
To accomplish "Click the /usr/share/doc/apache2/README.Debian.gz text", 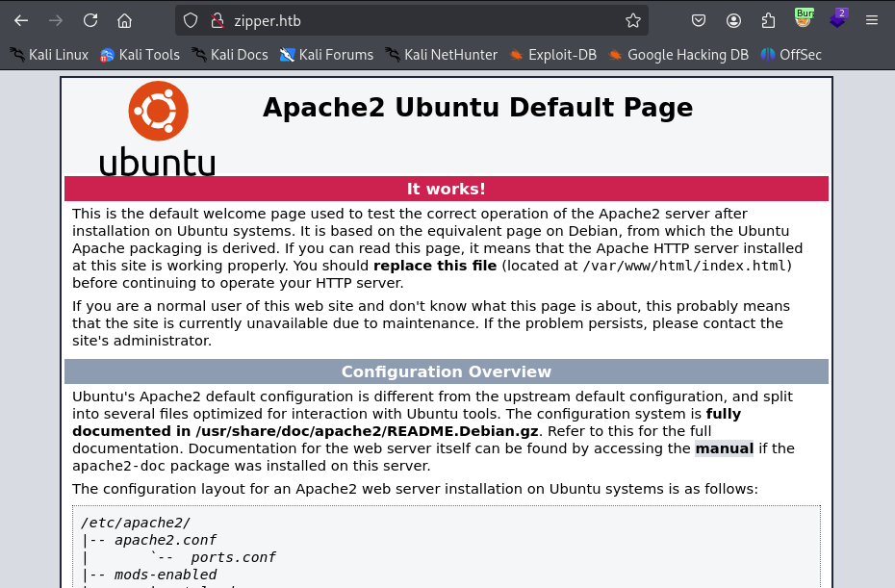I will pyautogui.click(x=367, y=431).
